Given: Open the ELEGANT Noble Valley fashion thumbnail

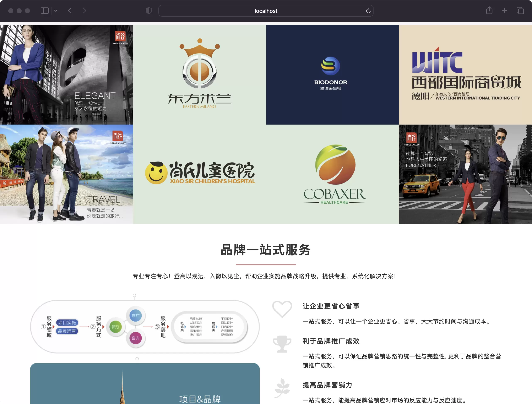Looking at the screenshot, I should point(66,75).
